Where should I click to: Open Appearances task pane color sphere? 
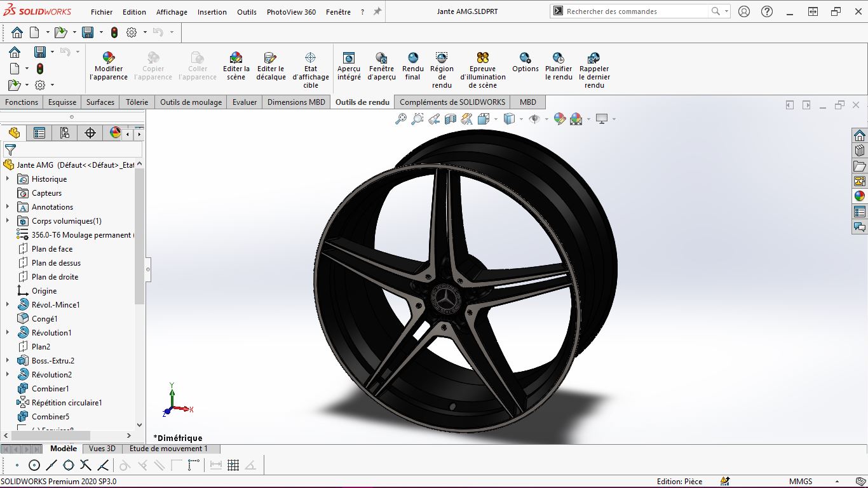[x=860, y=196]
